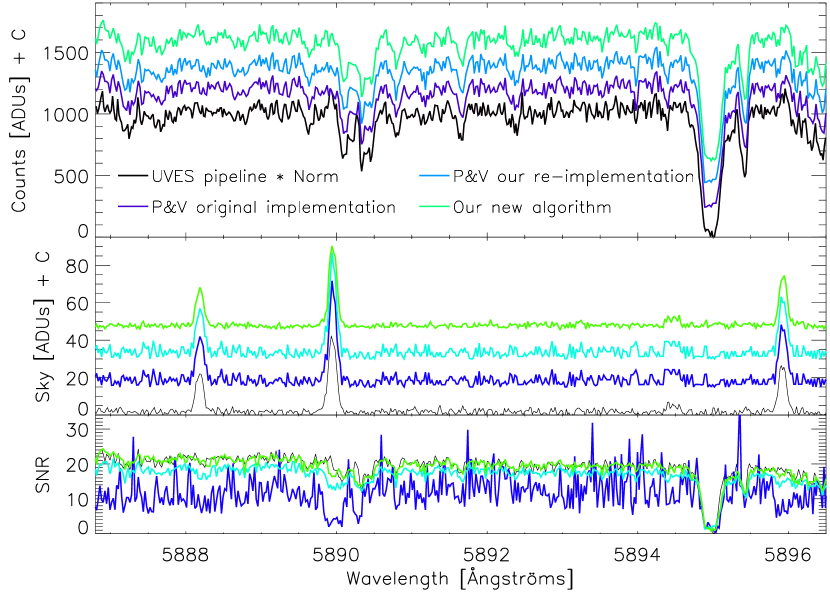Click the 'Sky [ADUs] + C' axis label
This screenshot has width=830, height=593.
coord(43,326)
